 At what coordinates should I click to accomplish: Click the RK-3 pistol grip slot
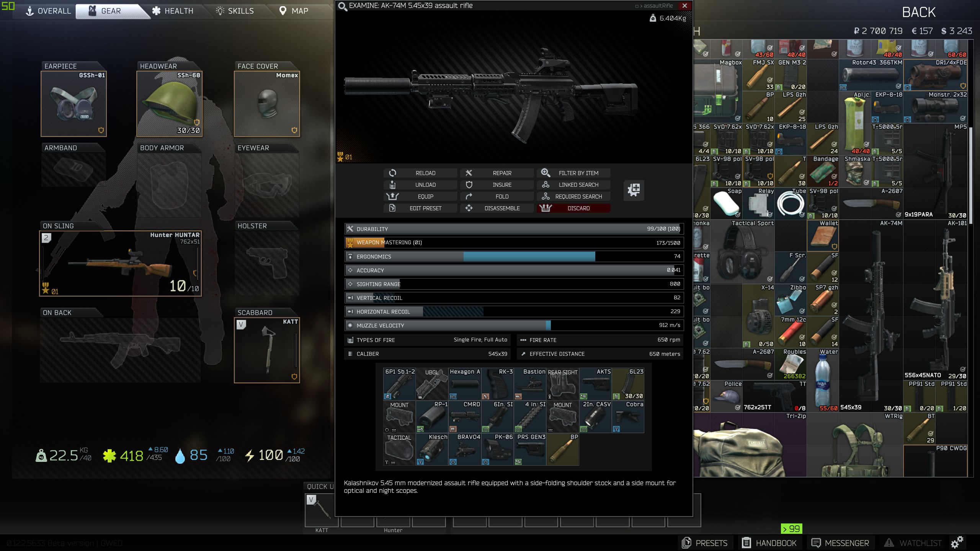[x=497, y=384]
